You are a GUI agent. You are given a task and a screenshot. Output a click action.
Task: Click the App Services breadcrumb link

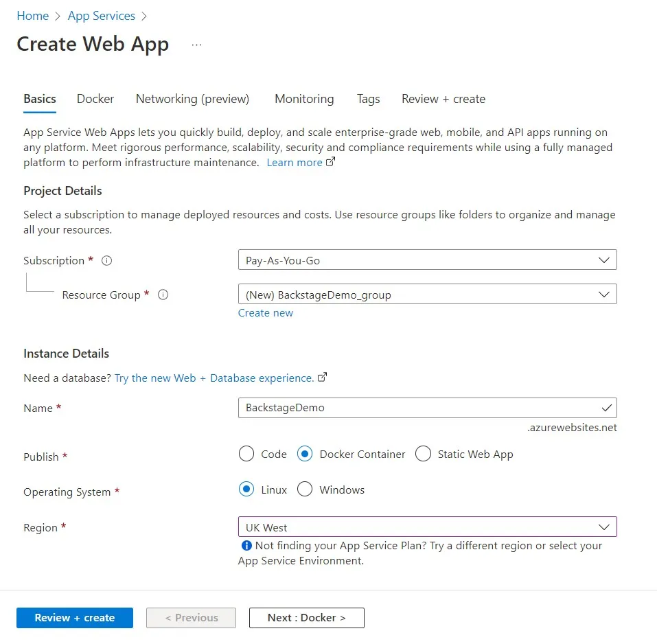click(102, 16)
